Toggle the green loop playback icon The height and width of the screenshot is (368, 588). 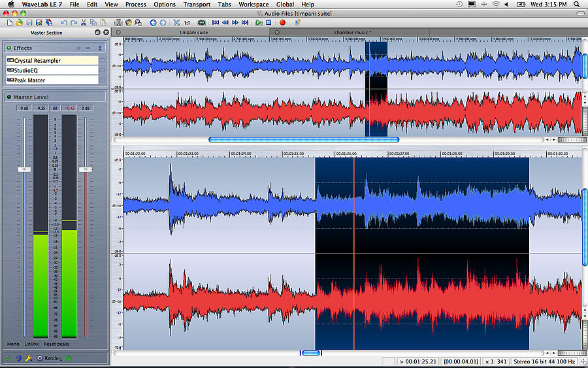pyautogui.click(x=201, y=22)
